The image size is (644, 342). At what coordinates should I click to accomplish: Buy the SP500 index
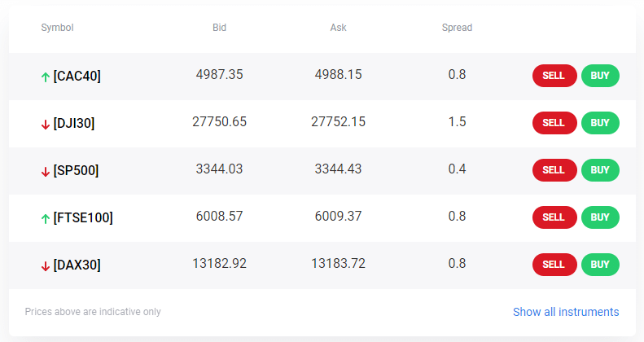click(600, 170)
